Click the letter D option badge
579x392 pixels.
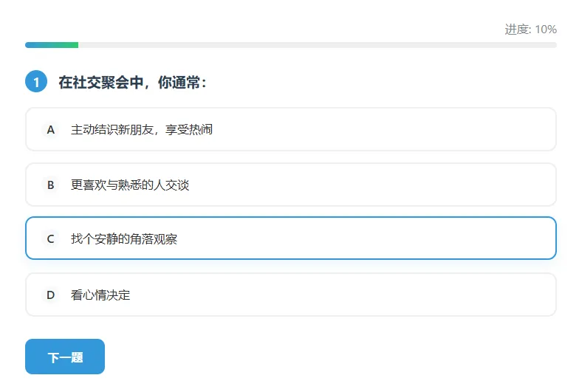click(51, 295)
